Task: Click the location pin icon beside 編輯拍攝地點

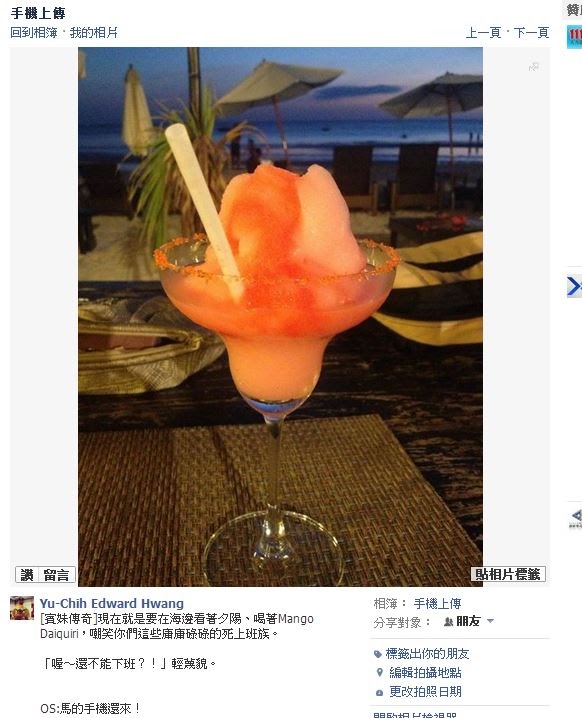Action: click(379, 672)
